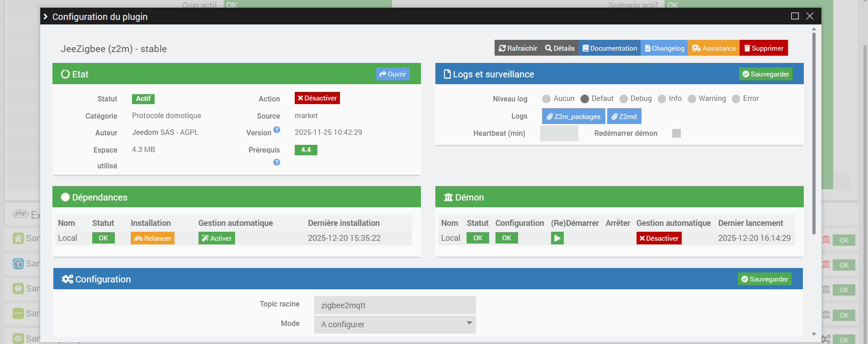This screenshot has width=868, height=344.
Task: Open the Mode dropdown
Action: pyautogui.click(x=395, y=324)
